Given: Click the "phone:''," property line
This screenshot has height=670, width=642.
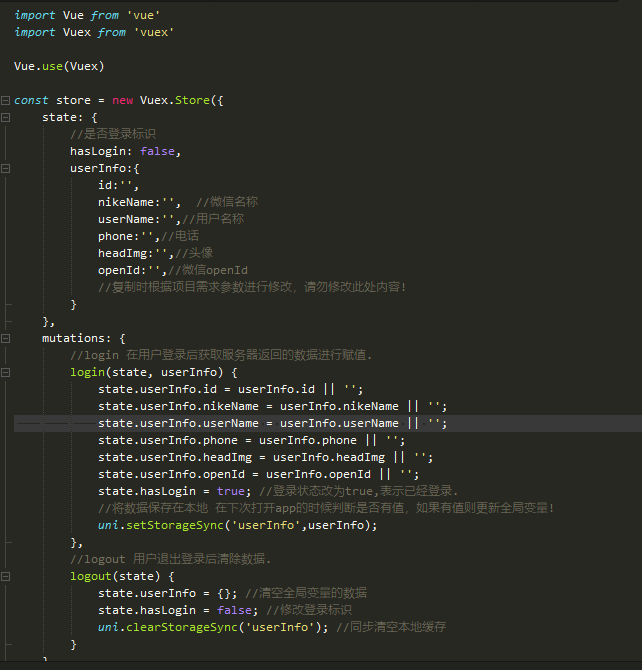Looking at the screenshot, I should click(x=129, y=236).
